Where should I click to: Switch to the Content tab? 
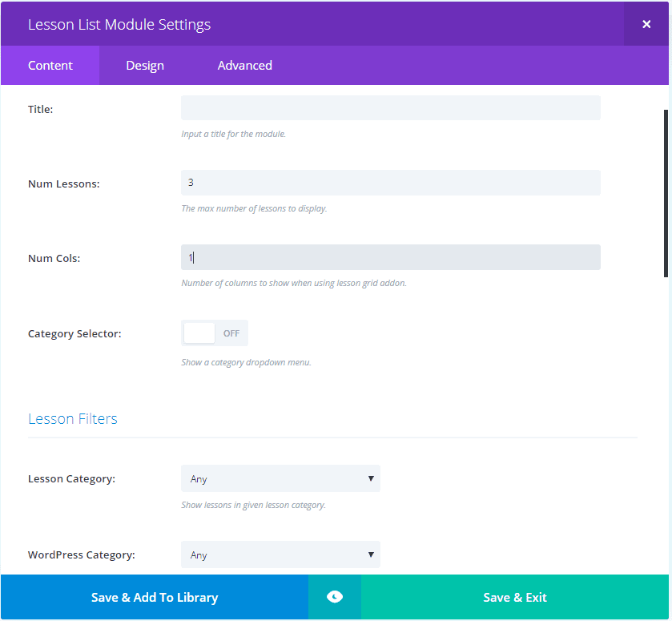click(50, 66)
